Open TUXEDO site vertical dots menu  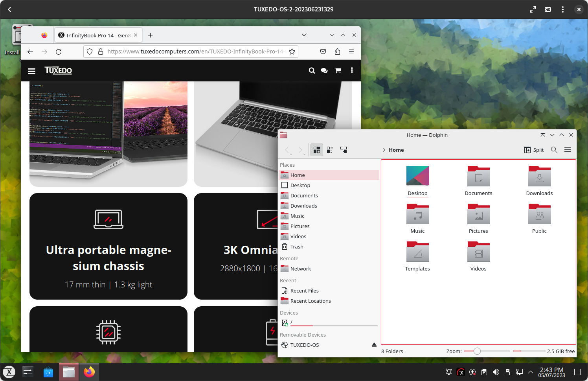coord(352,70)
